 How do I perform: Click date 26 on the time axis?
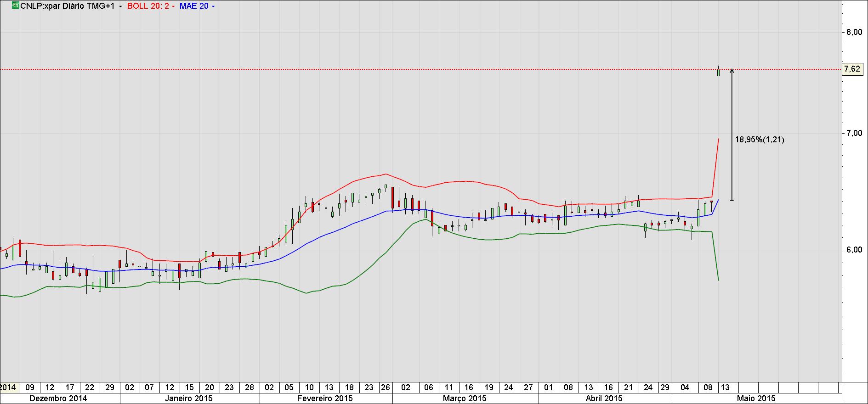pos(386,387)
